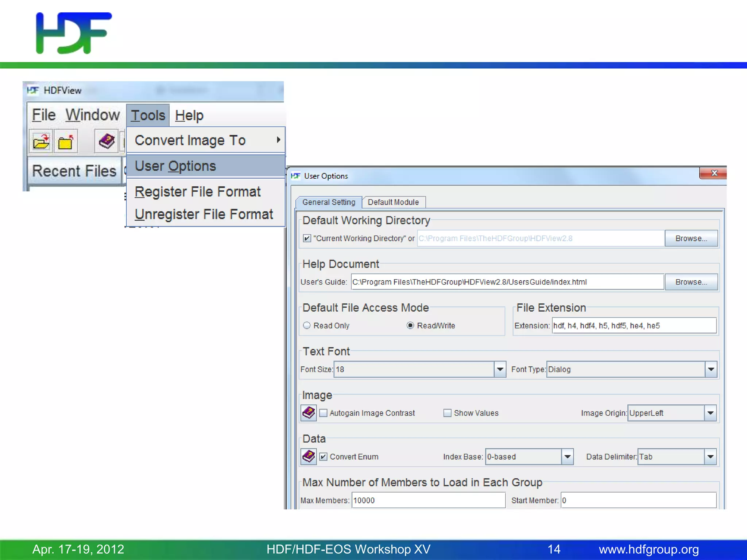Viewport: 747px width, 560px height.
Task: Select the Read Only radio button
Action: pyautogui.click(x=307, y=326)
